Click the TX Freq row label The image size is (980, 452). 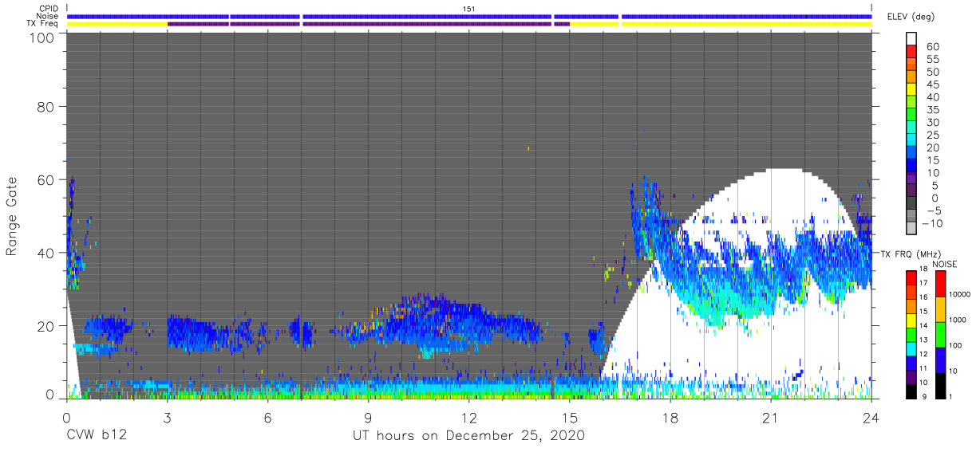[x=43, y=24]
